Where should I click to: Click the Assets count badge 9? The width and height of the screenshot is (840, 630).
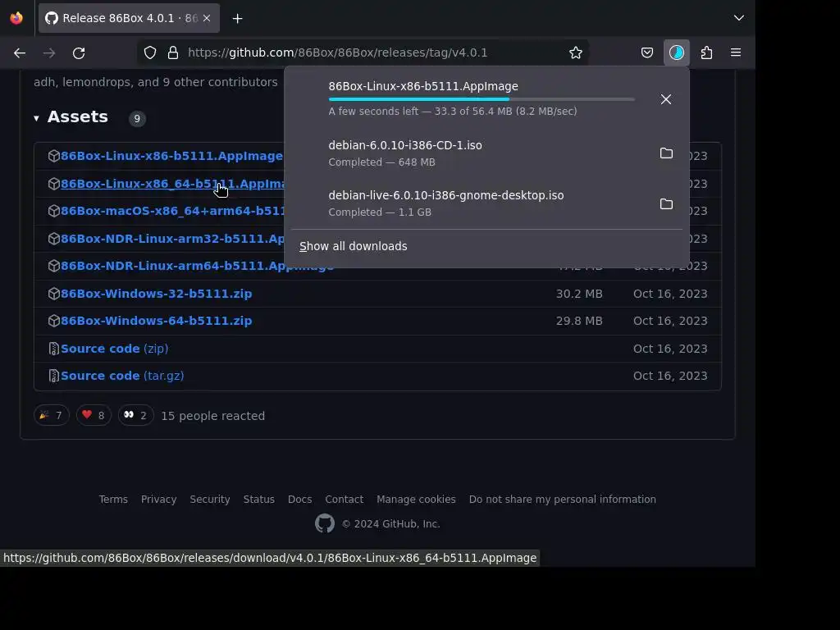point(137,118)
